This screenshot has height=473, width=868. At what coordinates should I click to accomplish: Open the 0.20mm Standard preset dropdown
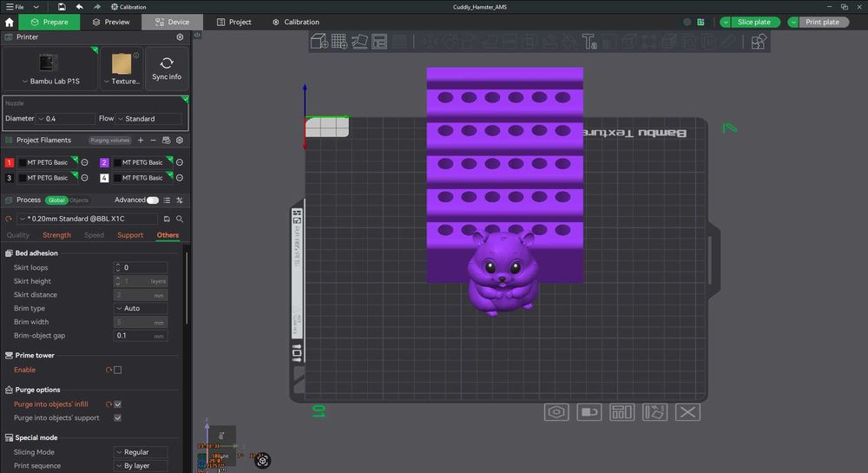coord(88,219)
